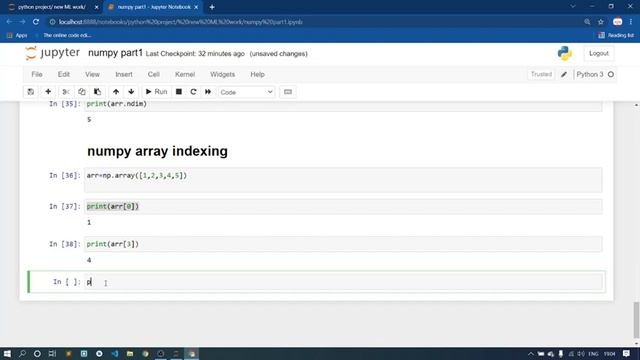640x360 pixels.
Task: Open Visual Studio Code from taskbar
Action: tap(115, 353)
